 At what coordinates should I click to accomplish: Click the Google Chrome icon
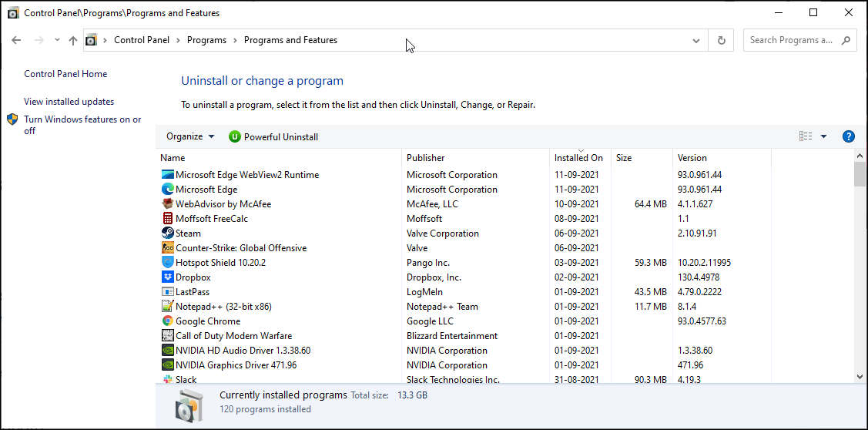tap(167, 321)
